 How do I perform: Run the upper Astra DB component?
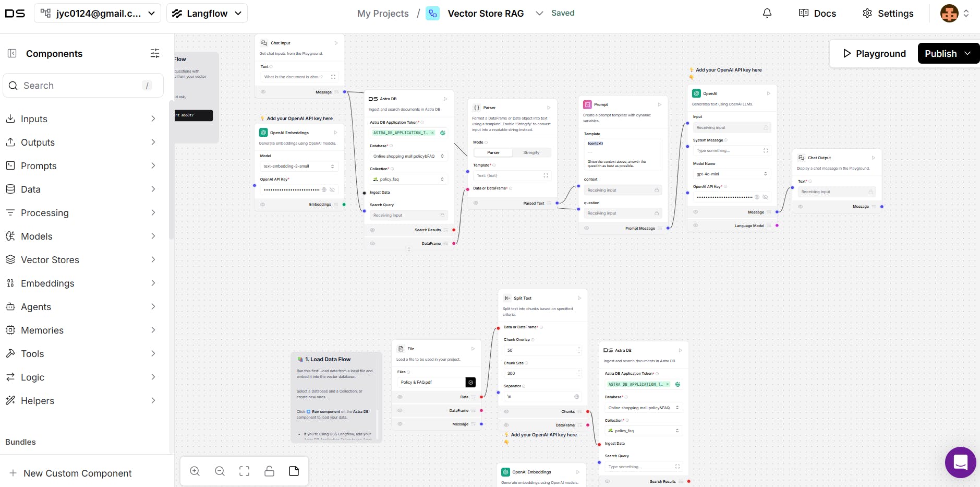445,99
